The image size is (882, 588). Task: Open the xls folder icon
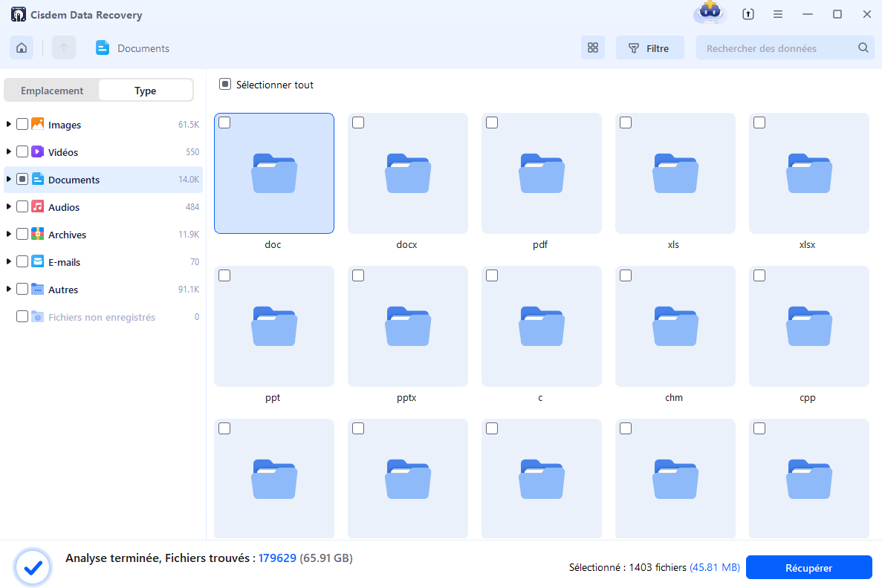click(675, 173)
